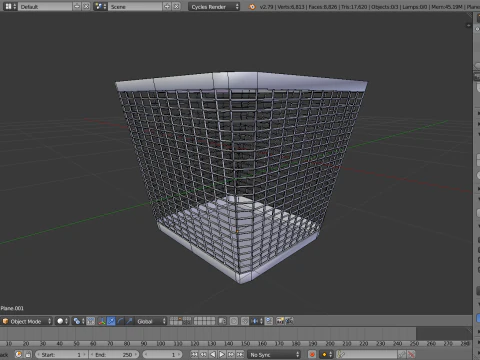Click frame 100 on the timeline ruler
480x360 pixels.
(161, 343)
